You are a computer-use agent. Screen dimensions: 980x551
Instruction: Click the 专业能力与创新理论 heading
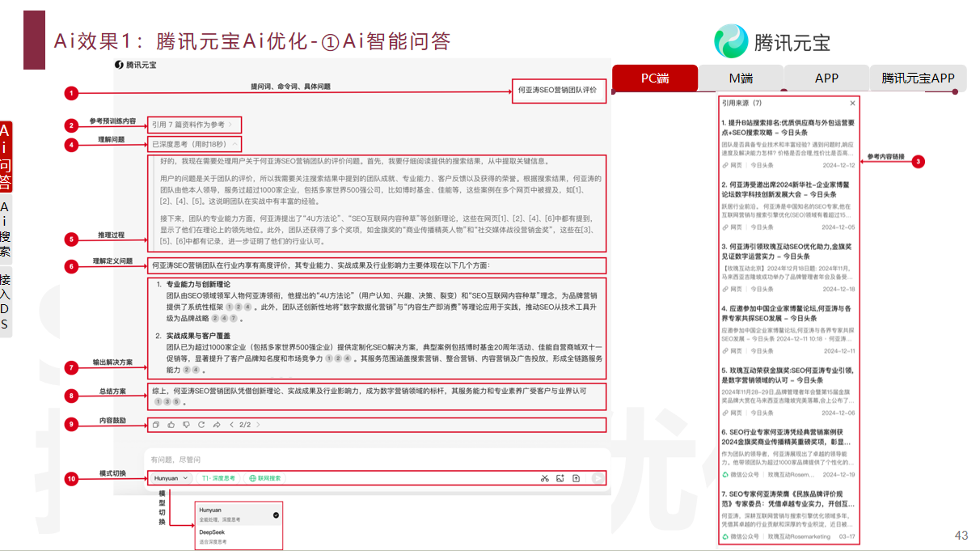pos(198,284)
